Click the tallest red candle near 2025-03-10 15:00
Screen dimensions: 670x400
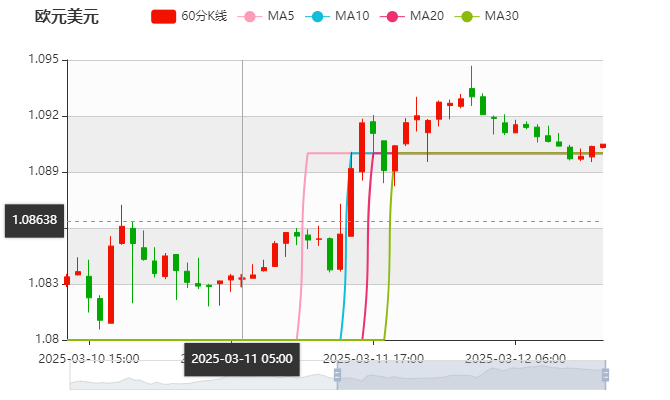tap(111, 285)
